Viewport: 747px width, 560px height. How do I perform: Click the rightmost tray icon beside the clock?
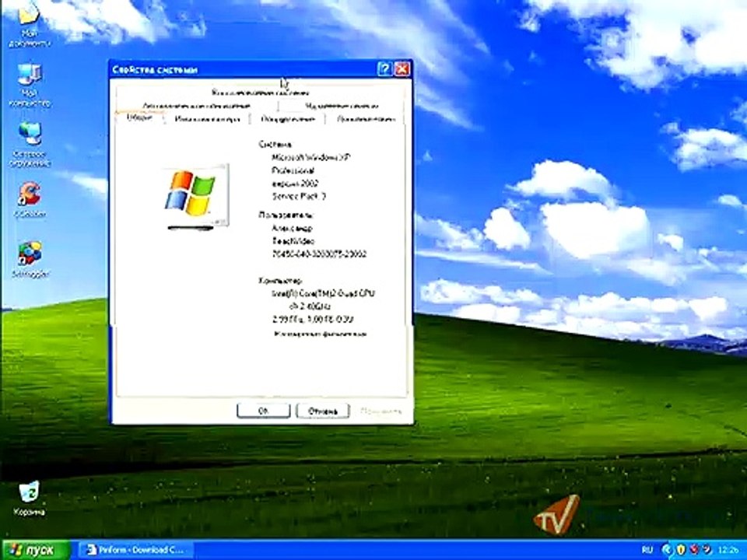pyautogui.click(x=707, y=550)
